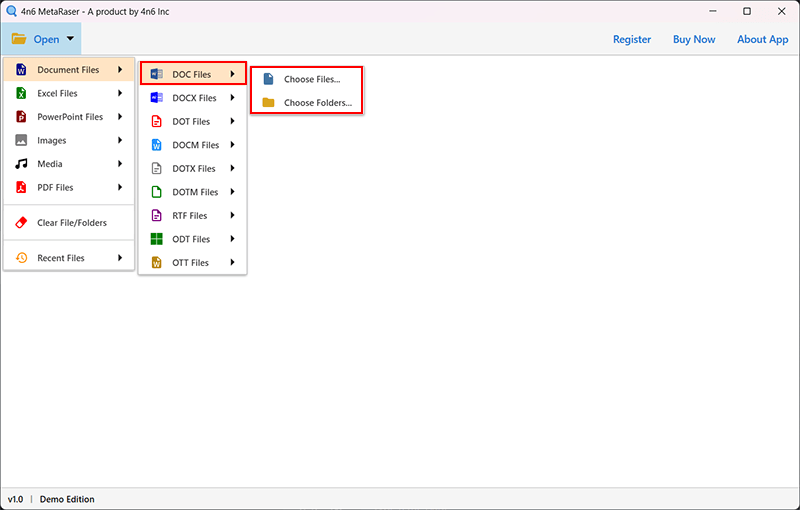The height and width of the screenshot is (510, 800).
Task: Open the Register link
Action: click(632, 39)
